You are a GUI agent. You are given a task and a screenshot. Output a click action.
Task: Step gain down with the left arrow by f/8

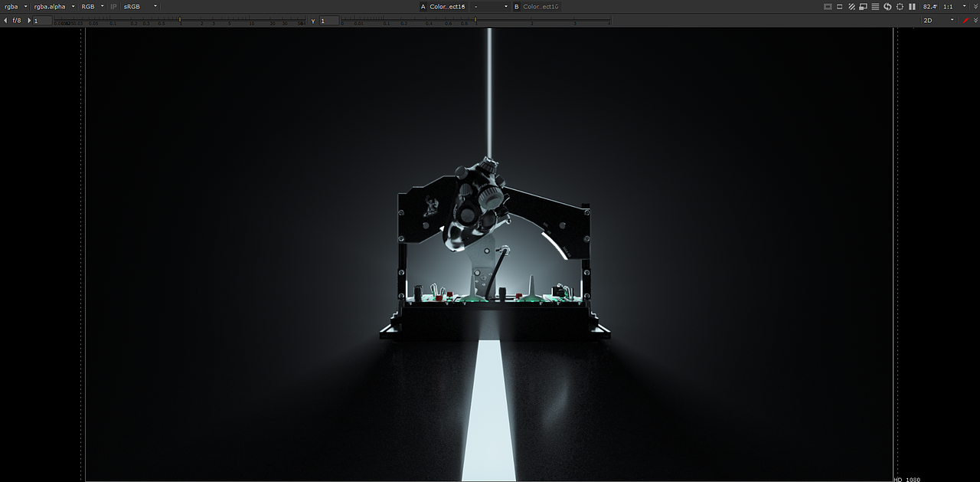6,20
